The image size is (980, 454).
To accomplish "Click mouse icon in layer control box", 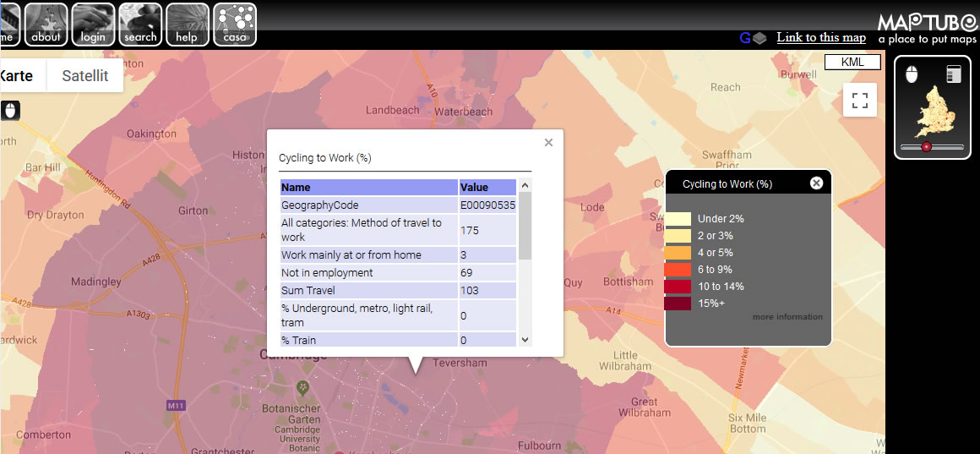I will (x=911, y=74).
